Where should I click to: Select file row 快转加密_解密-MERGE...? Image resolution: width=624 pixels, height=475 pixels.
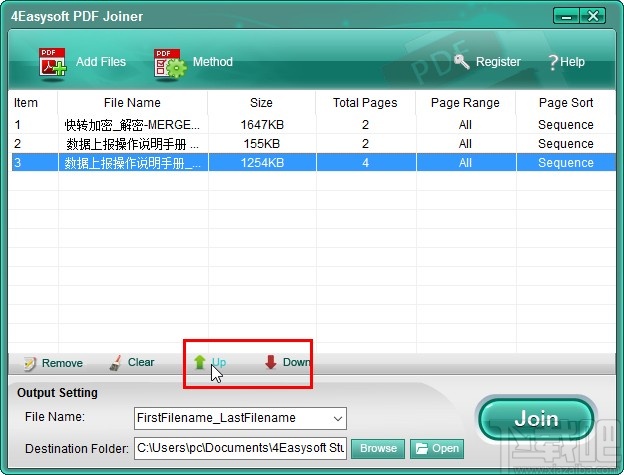coord(132,125)
